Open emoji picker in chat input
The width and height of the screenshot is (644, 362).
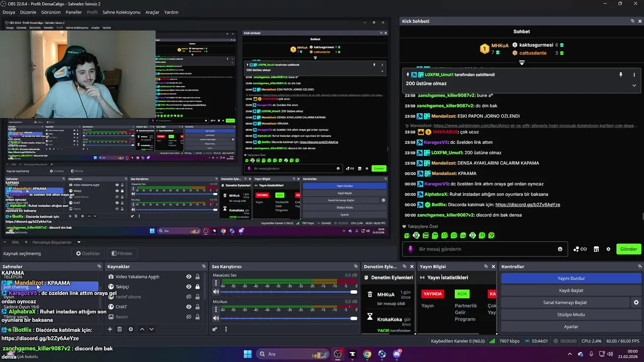coord(560,249)
